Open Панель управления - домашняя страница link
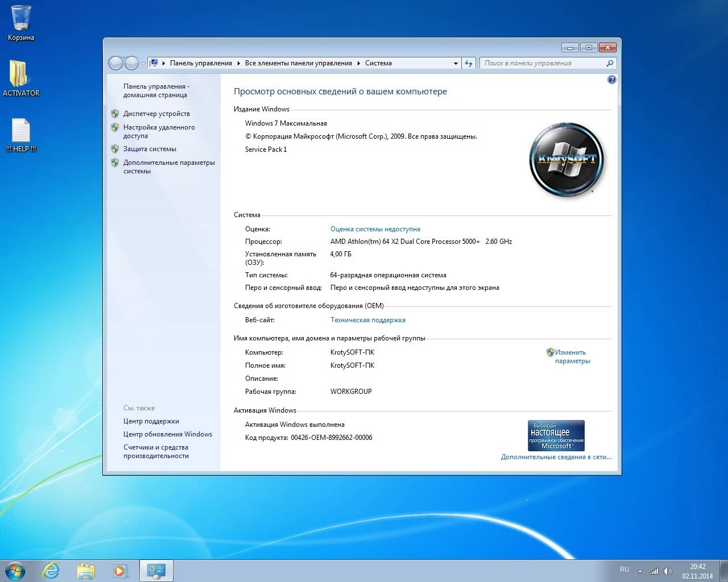The image size is (728, 582). coord(156,91)
